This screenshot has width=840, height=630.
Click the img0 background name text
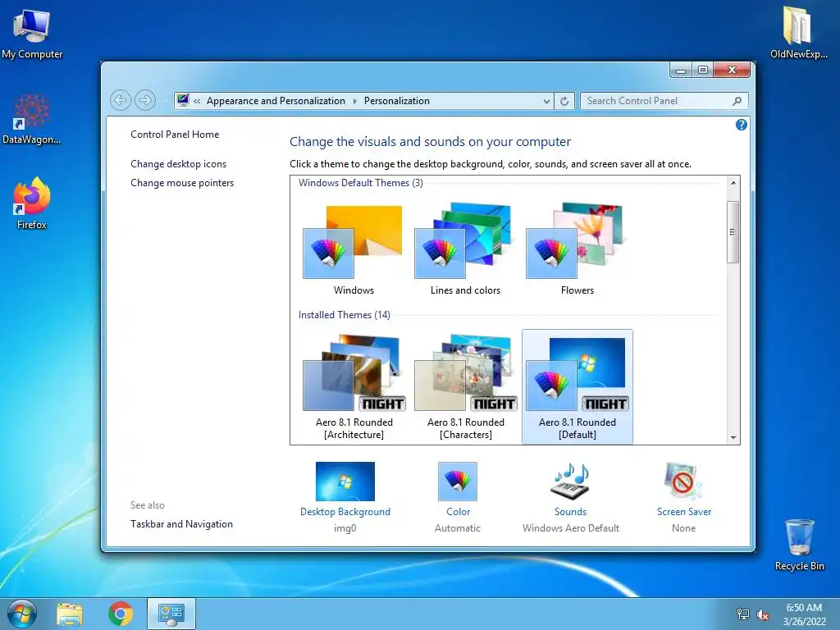(x=345, y=528)
